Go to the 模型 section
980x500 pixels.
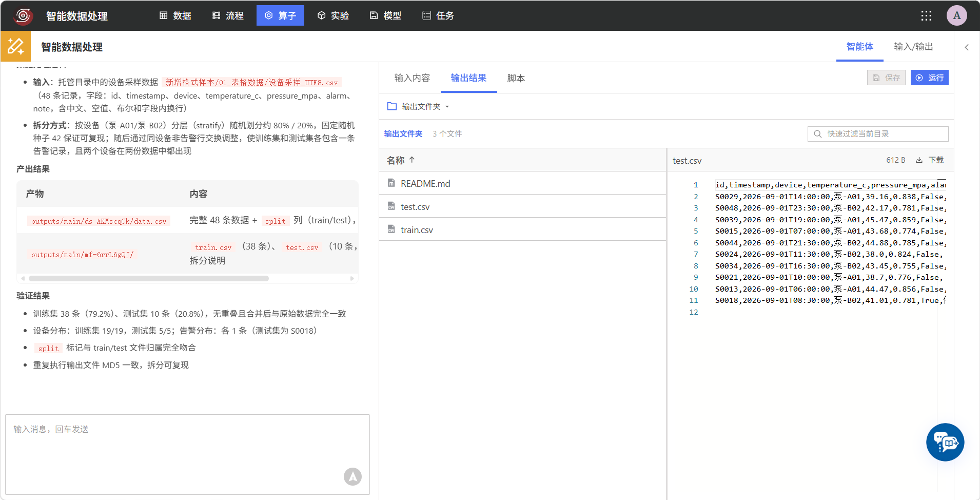(x=386, y=15)
